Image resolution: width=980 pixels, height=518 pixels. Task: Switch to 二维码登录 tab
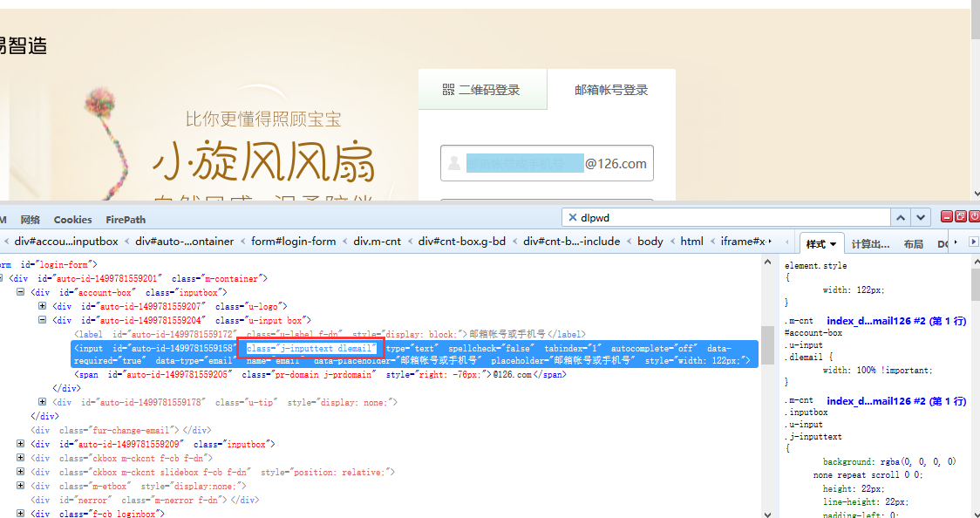click(x=482, y=89)
